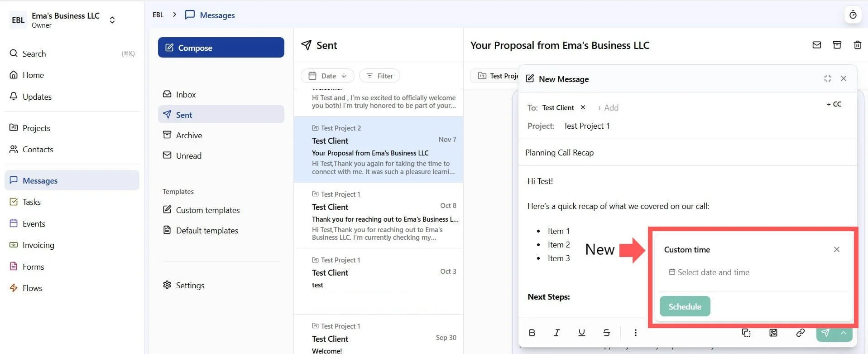Minimize the New Message window
Screen dimensions: 868x354
pyautogui.click(x=827, y=78)
